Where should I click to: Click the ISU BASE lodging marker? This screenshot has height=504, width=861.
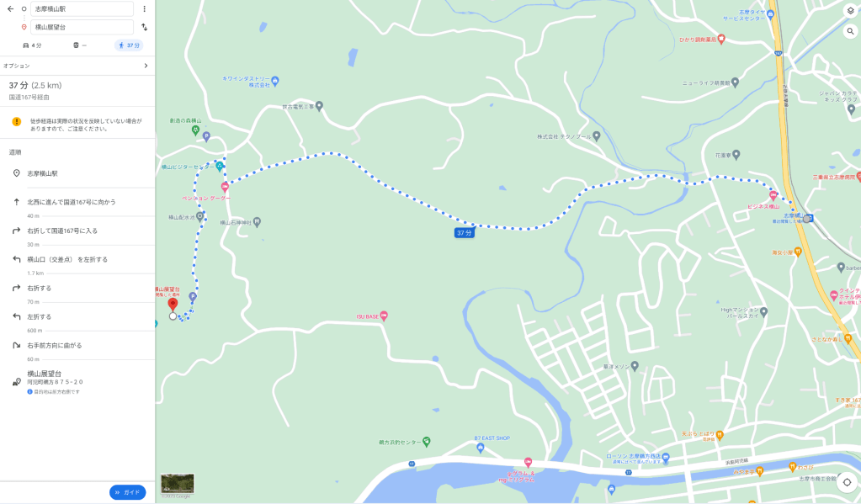pos(384,316)
